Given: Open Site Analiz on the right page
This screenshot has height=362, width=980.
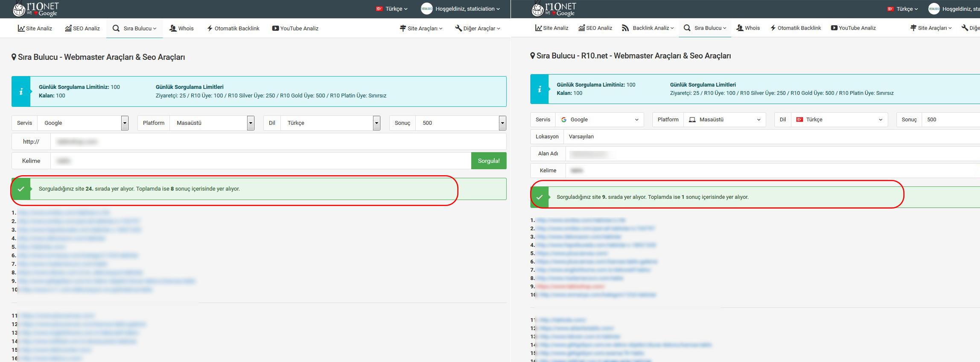Looking at the screenshot, I should point(551,28).
